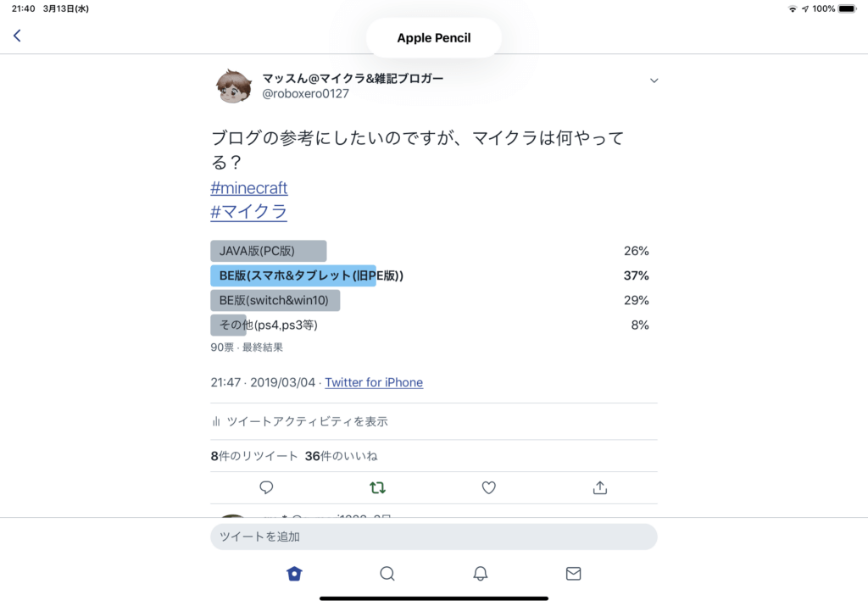Image resolution: width=868 pixels, height=606 pixels.
Task: Tap the retweet arrows icon
Action: pos(377,487)
